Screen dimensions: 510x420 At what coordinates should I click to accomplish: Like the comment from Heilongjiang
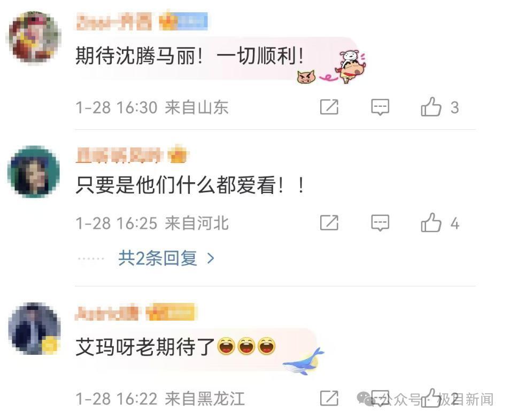point(431,398)
